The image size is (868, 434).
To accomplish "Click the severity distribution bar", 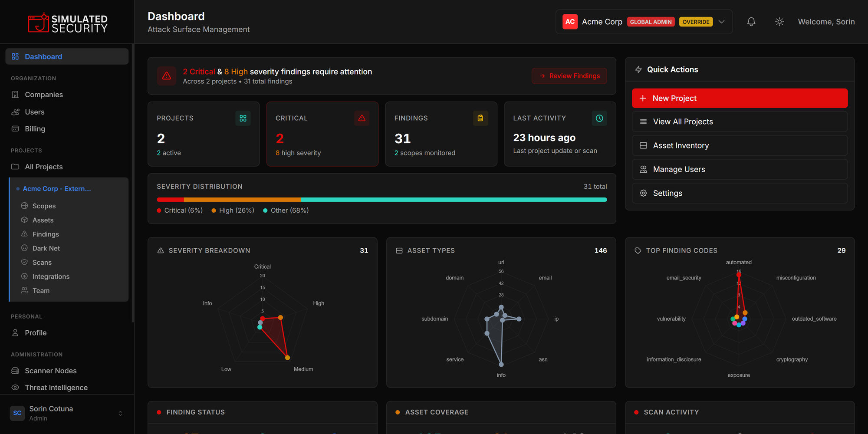I will point(382,200).
